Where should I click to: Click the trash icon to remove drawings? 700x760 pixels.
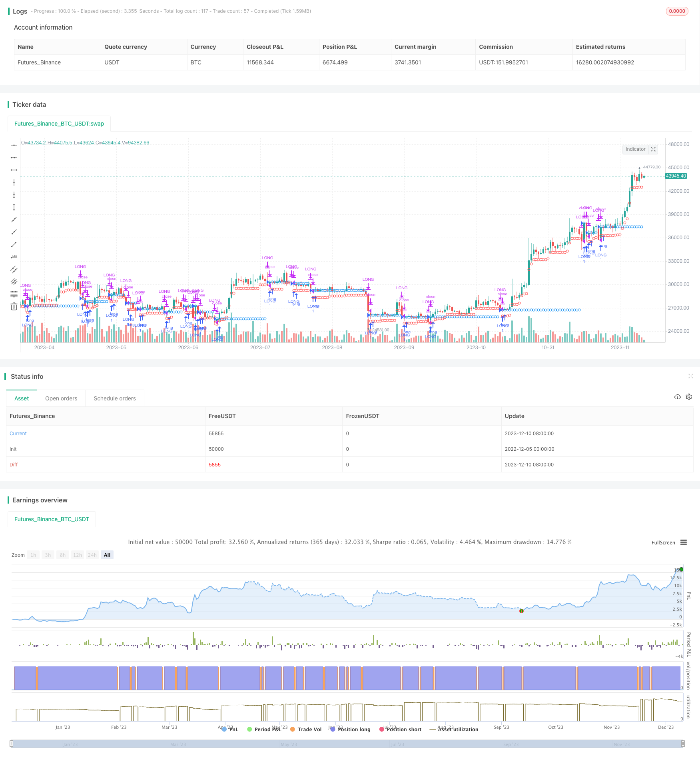coord(14,306)
